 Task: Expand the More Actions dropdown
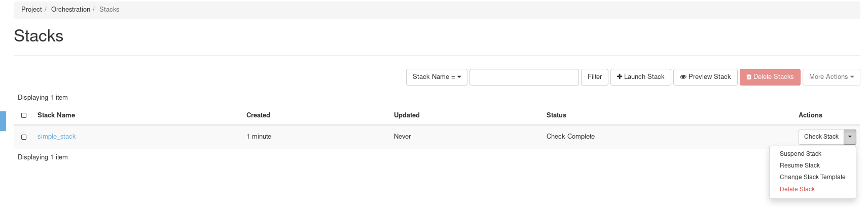pos(831,77)
